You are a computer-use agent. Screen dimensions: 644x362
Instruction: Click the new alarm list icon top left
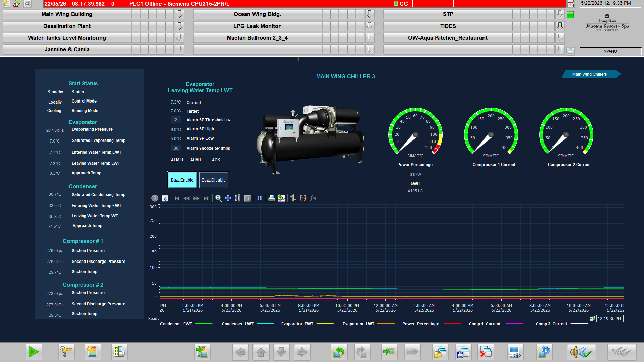(x=7, y=4)
